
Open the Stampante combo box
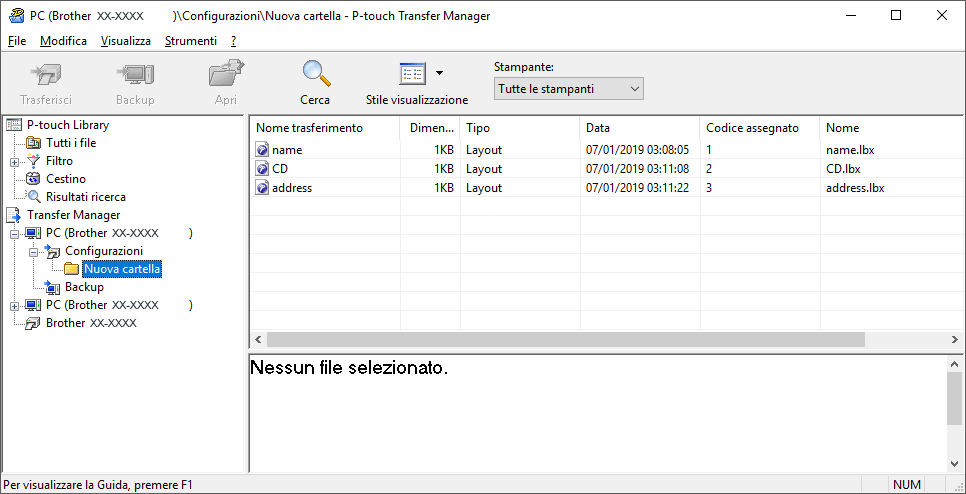tap(568, 89)
